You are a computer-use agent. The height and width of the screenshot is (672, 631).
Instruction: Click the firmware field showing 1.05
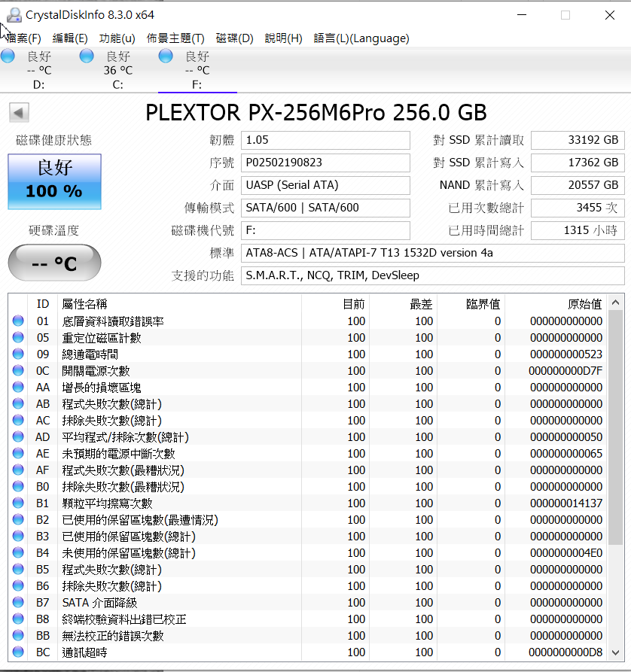click(325, 140)
